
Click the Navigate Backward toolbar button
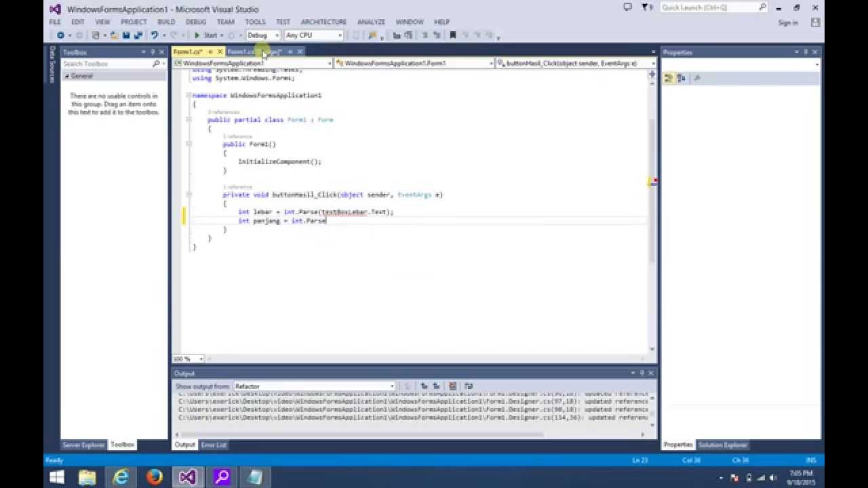[60, 35]
